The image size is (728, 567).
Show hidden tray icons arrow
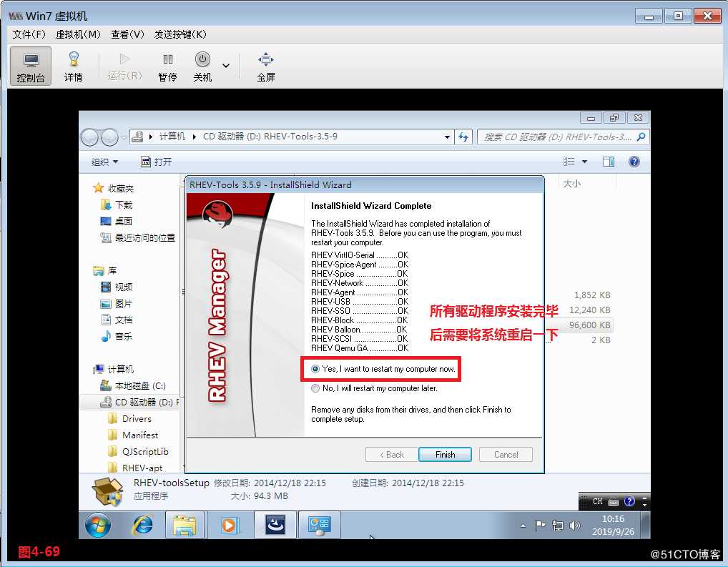click(523, 526)
